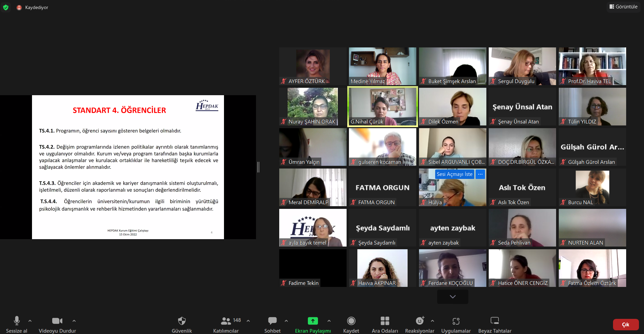644x334 pixels.
Task: Open the Uygulamalar apps icon
Action: click(x=456, y=321)
